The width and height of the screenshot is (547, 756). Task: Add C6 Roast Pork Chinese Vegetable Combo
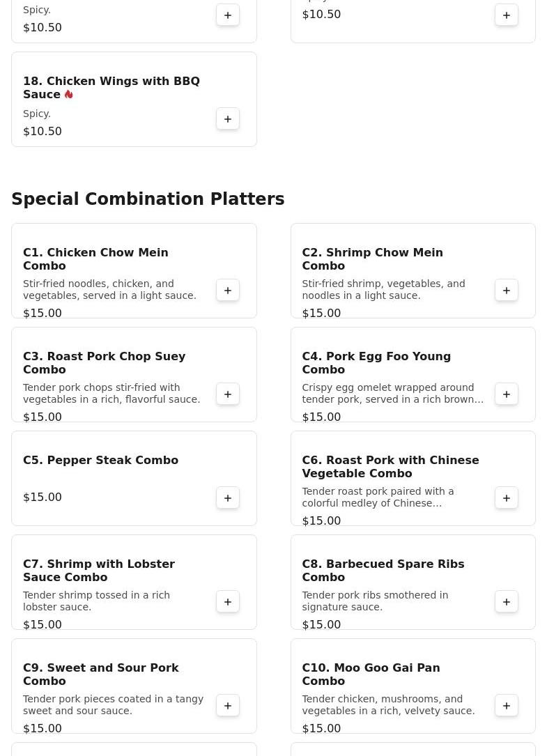[507, 497]
